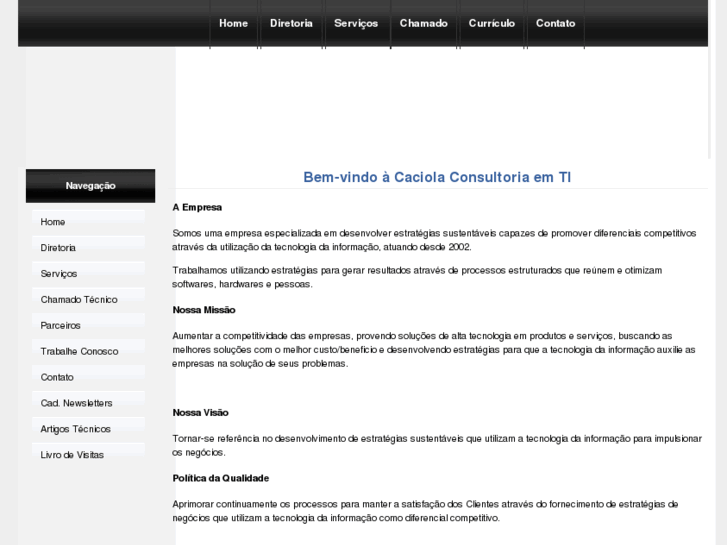Click the Nossa Missão section heading

tap(204, 310)
